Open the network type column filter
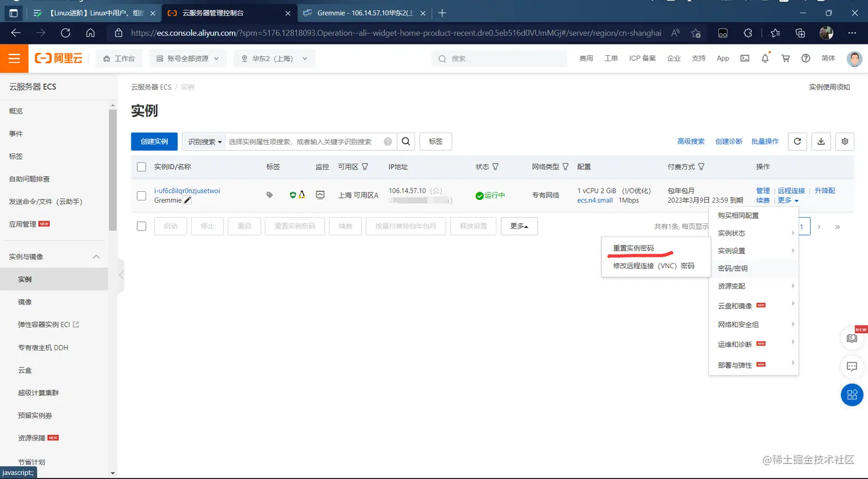 [565, 167]
